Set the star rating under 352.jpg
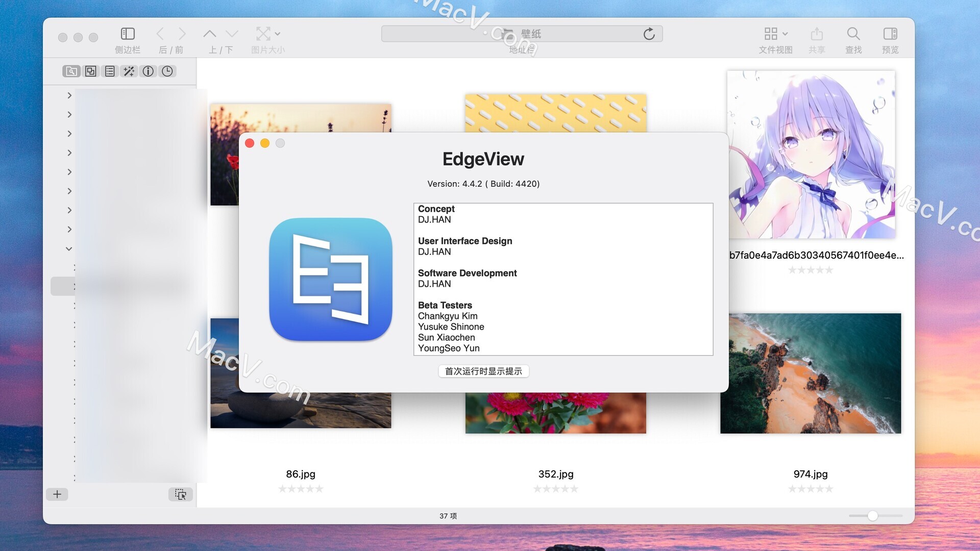 click(555, 489)
